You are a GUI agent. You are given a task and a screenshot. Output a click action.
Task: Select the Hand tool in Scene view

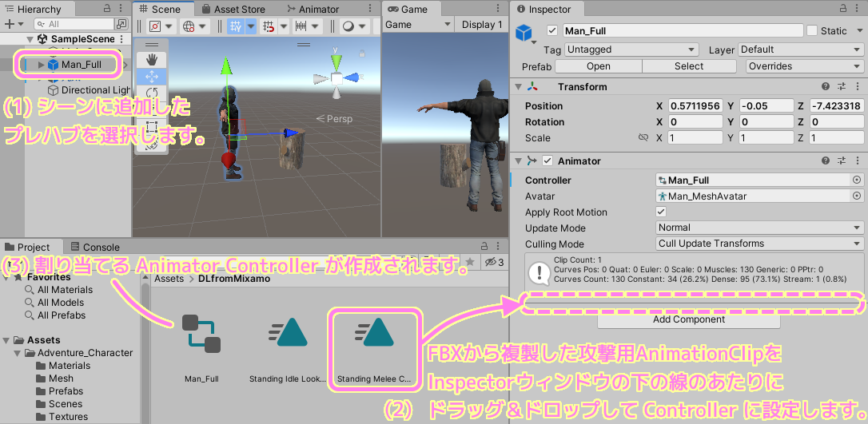(x=151, y=60)
